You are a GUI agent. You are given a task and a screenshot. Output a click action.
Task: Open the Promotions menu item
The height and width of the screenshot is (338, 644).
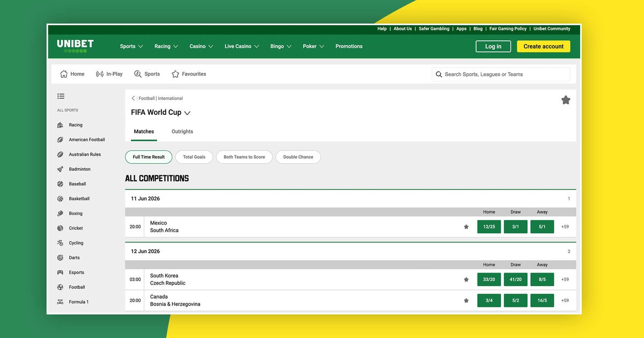pyautogui.click(x=349, y=46)
